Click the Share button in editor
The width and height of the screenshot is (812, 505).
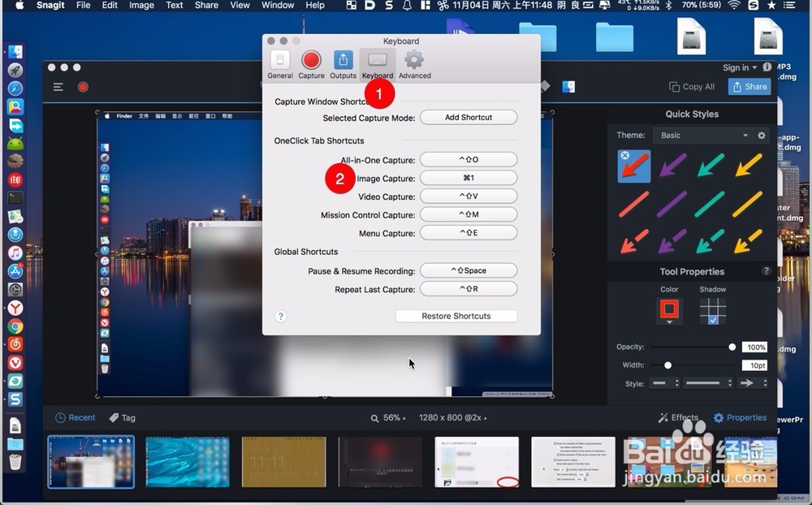pos(749,87)
